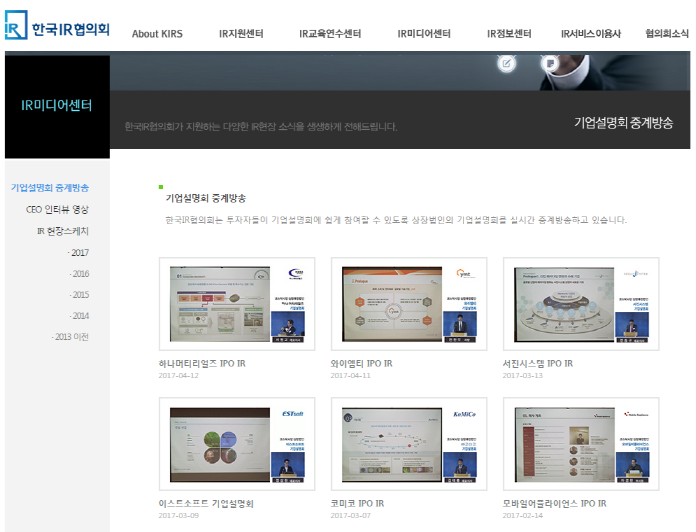
Task: Select the 2015 year link in sidebar
Action: pyautogui.click(x=79, y=295)
